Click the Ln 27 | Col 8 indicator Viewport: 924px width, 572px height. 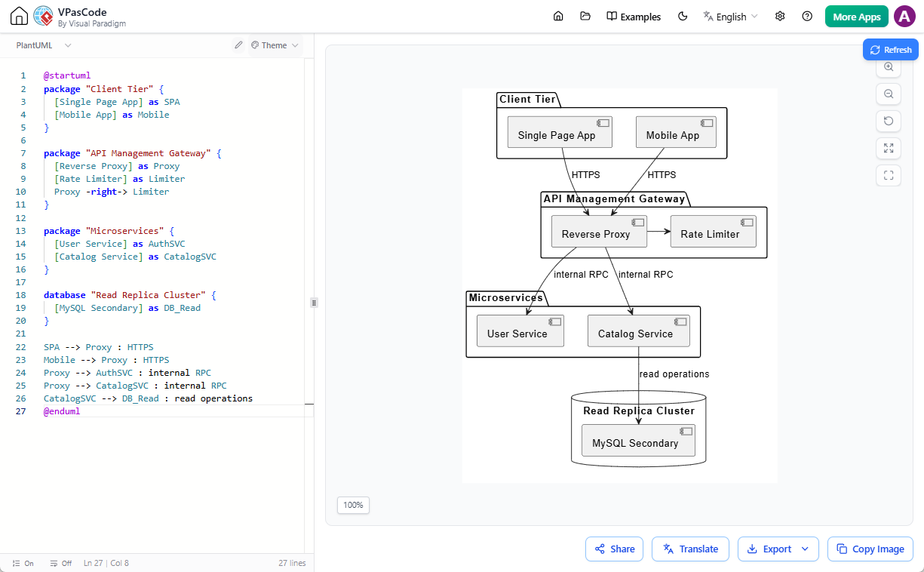106,563
